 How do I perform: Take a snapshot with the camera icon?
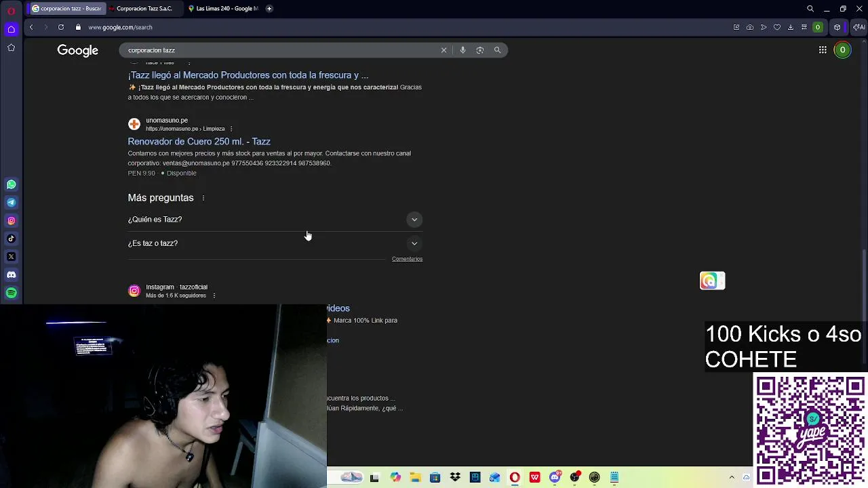pos(750,27)
